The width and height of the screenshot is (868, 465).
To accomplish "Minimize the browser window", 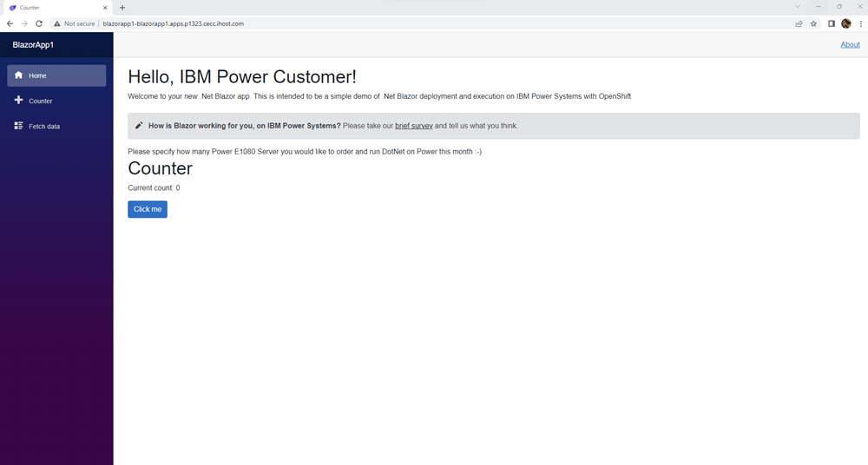I will (819, 7).
